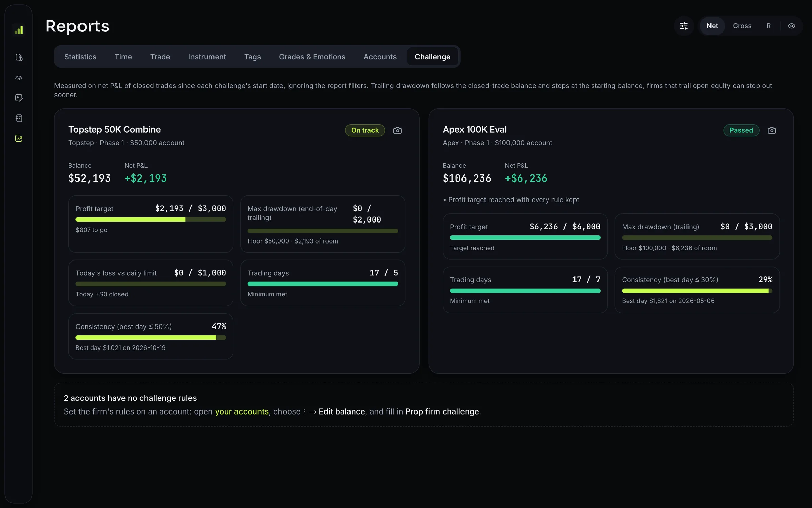Switch P&L display to R multiples

[768, 26]
